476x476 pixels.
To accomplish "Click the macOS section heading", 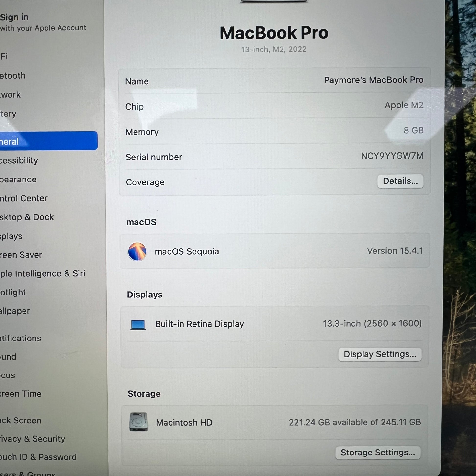I will 141,222.
